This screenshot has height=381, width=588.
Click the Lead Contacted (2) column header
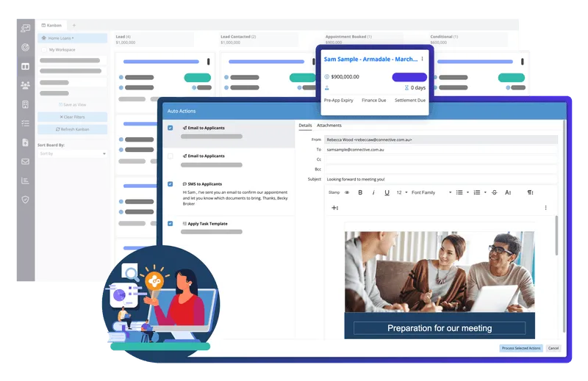(238, 37)
